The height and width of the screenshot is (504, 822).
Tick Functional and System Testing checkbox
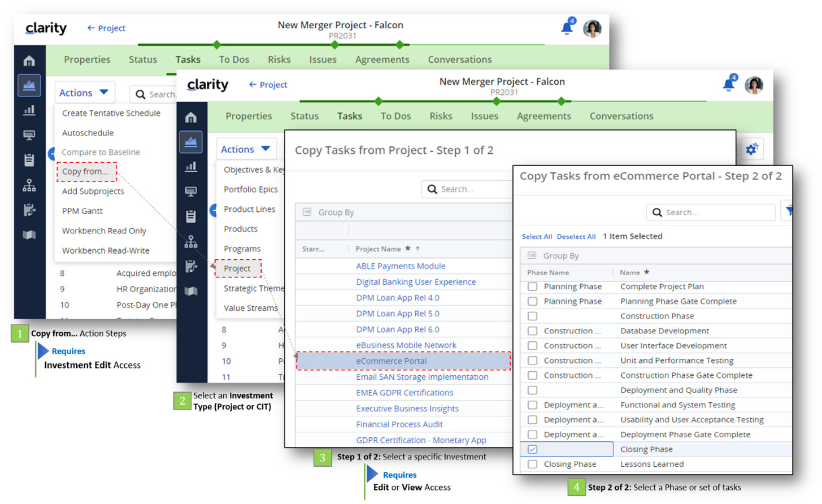pos(532,405)
